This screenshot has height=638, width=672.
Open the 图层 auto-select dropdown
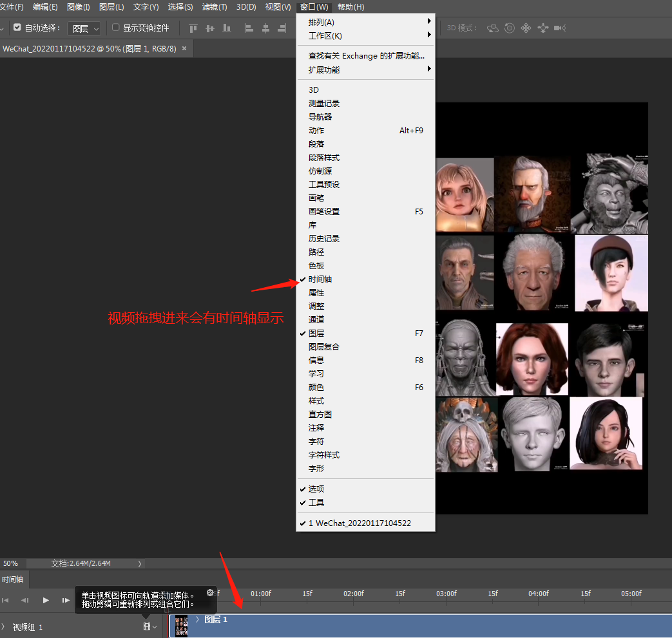click(x=85, y=28)
